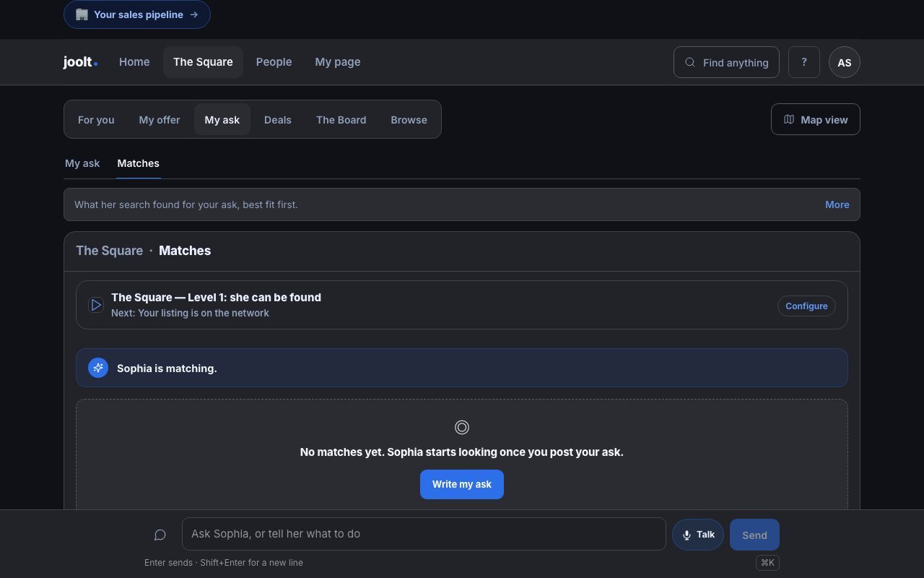This screenshot has width=924, height=578.
Task: Click the joolt logo
Action: (x=80, y=62)
